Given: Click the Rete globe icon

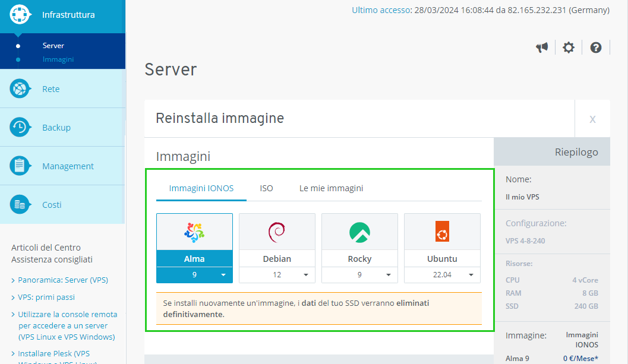Looking at the screenshot, I should pyautogui.click(x=20, y=88).
